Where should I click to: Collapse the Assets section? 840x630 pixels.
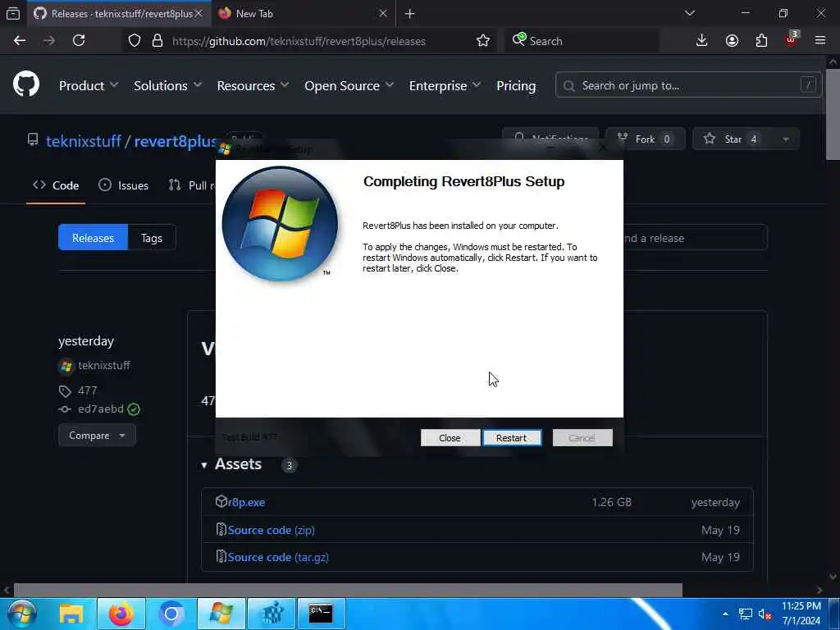(231, 464)
